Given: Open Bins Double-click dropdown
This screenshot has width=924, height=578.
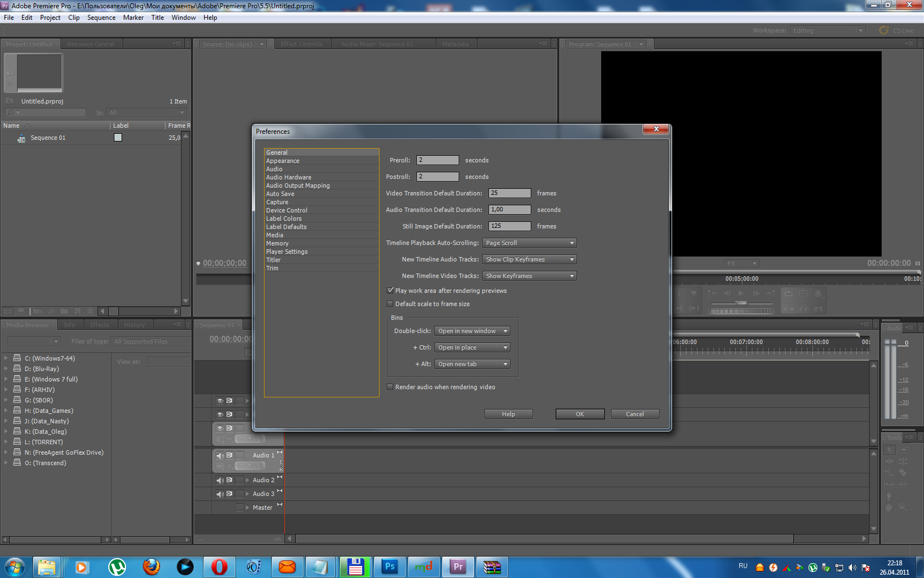Looking at the screenshot, I should (472, 331).
